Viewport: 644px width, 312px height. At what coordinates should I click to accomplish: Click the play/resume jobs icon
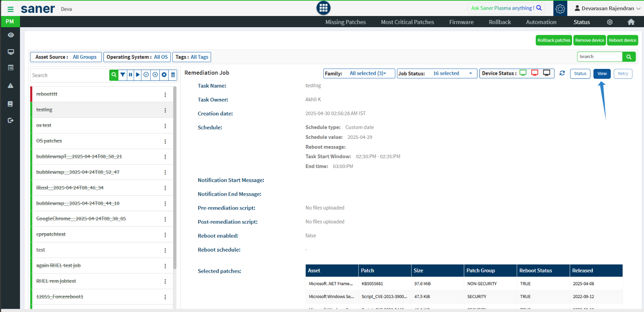(138, 75)
